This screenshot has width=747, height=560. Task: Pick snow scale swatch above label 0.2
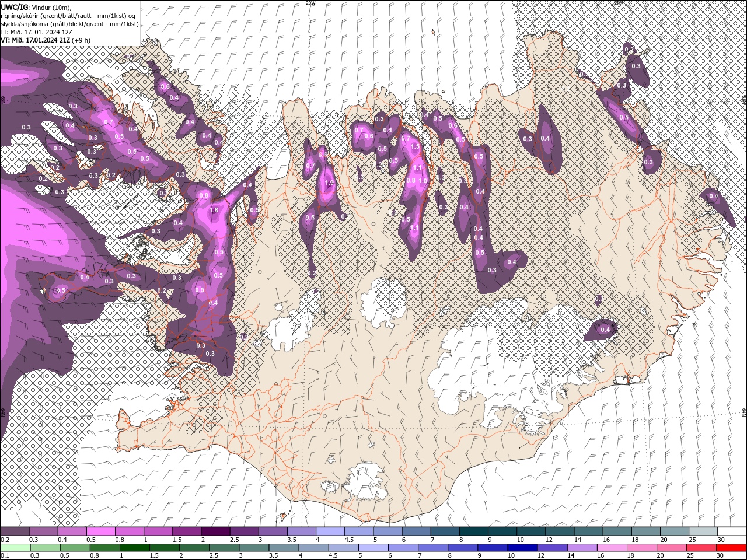[x=15, y=531]
